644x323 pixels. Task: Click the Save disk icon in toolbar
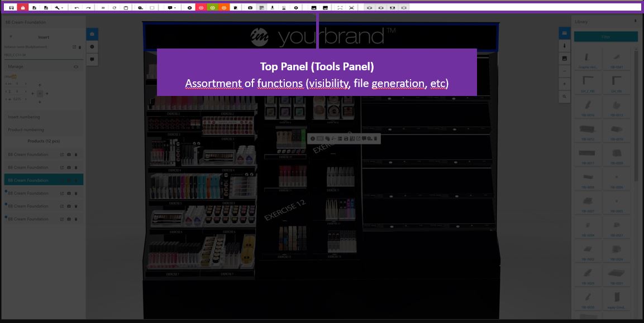click(12, 8)
